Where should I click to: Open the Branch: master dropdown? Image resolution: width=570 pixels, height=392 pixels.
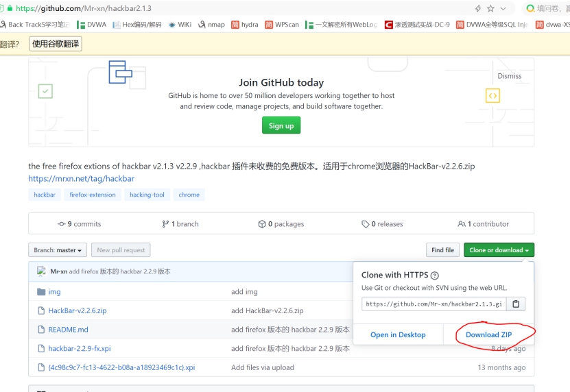[x=58, y=250]
